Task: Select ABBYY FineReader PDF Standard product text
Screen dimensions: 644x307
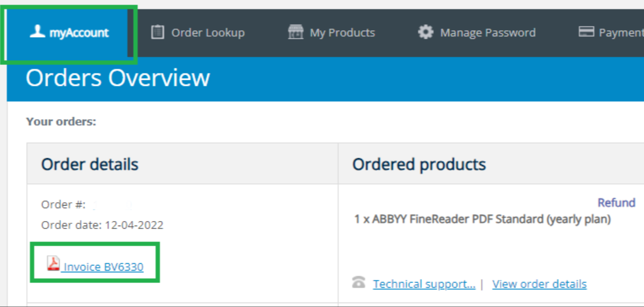Action: [483, 220]
